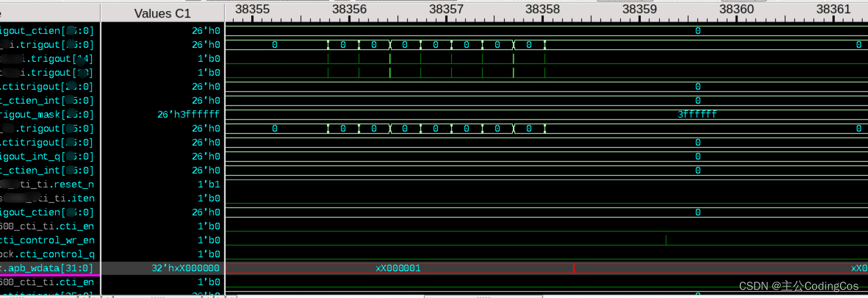Click the 1'b1 value of reset_n
868x298 pixels.
click(x=209, y=184)
